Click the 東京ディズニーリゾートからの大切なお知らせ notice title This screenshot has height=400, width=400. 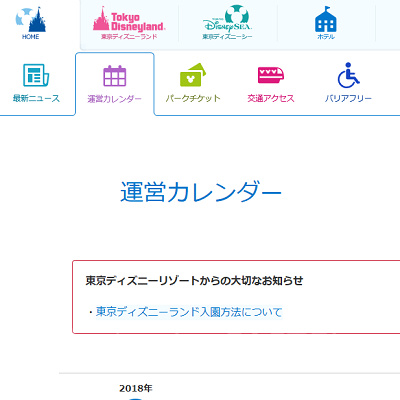pos(194,281)
